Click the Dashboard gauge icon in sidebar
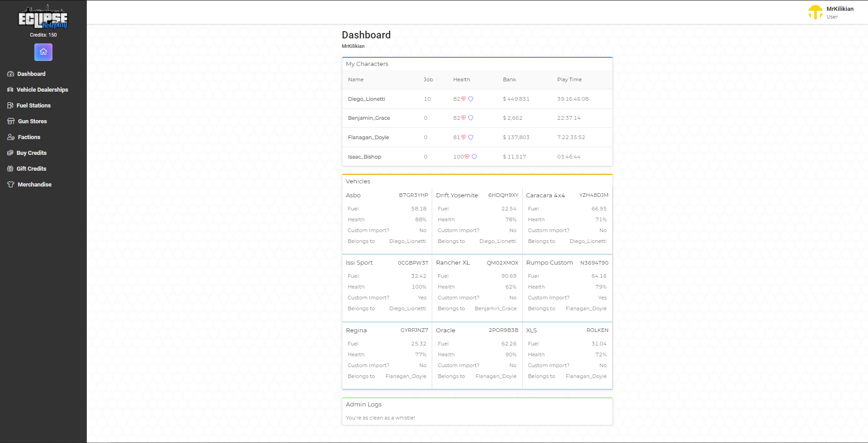 point(10,74)
